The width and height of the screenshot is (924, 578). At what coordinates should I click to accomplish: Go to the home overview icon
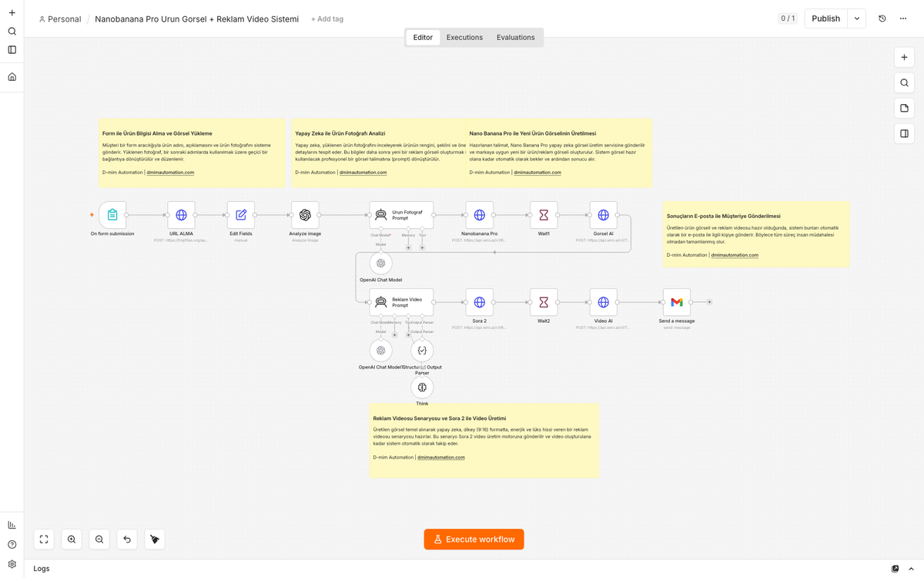[x=12, y=76]
